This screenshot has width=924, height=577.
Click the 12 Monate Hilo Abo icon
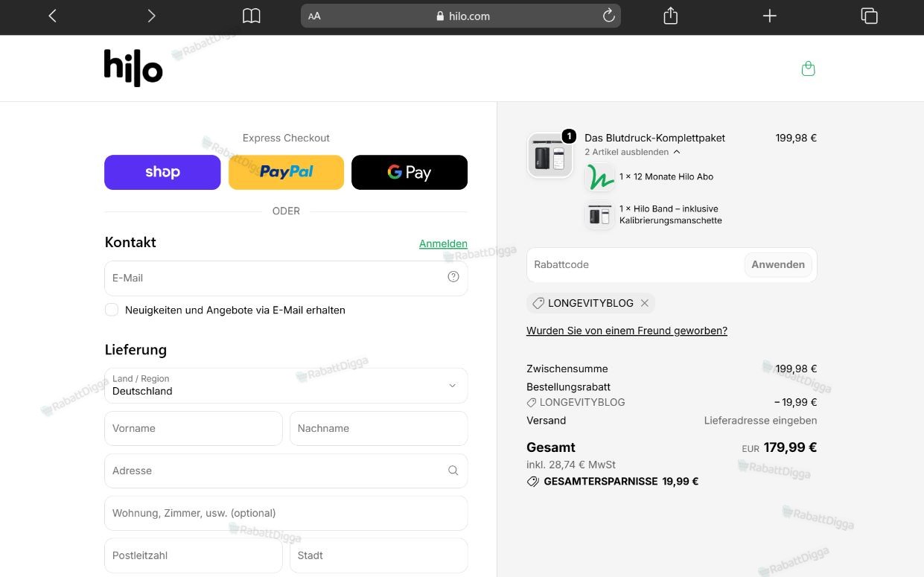click(x=599, y=177)
